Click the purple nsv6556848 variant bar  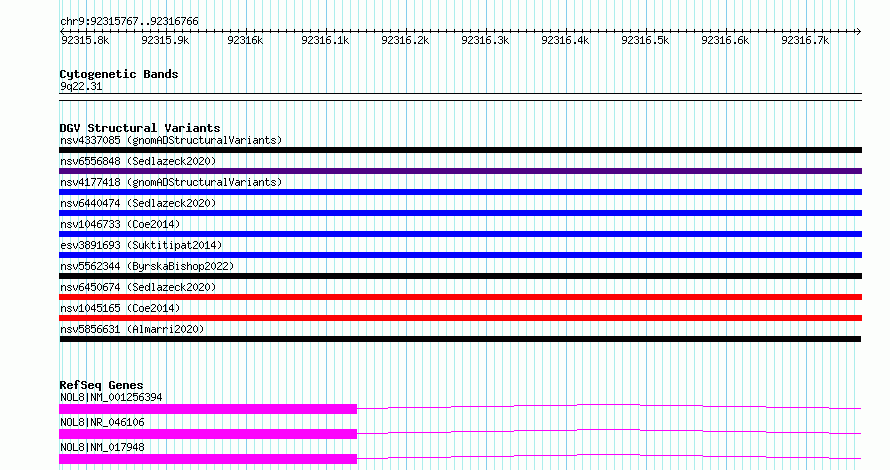pyautogui.click(x=460, y=171)
